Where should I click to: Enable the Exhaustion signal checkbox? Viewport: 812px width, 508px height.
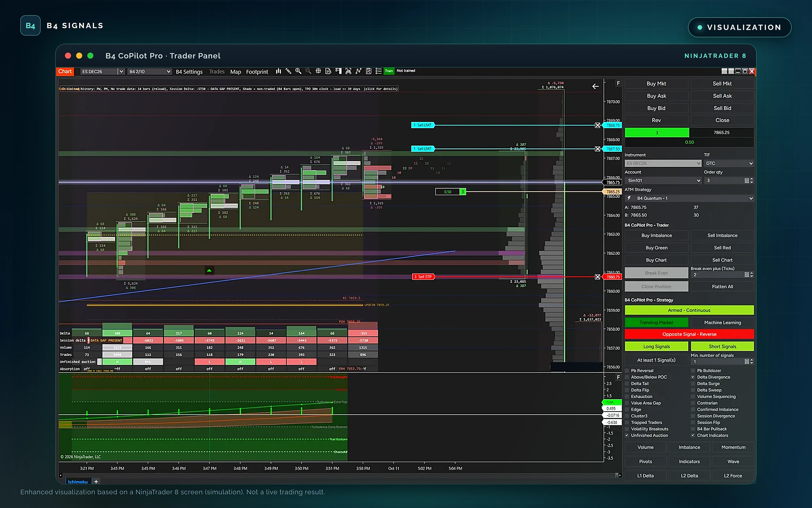click(627, 397)
